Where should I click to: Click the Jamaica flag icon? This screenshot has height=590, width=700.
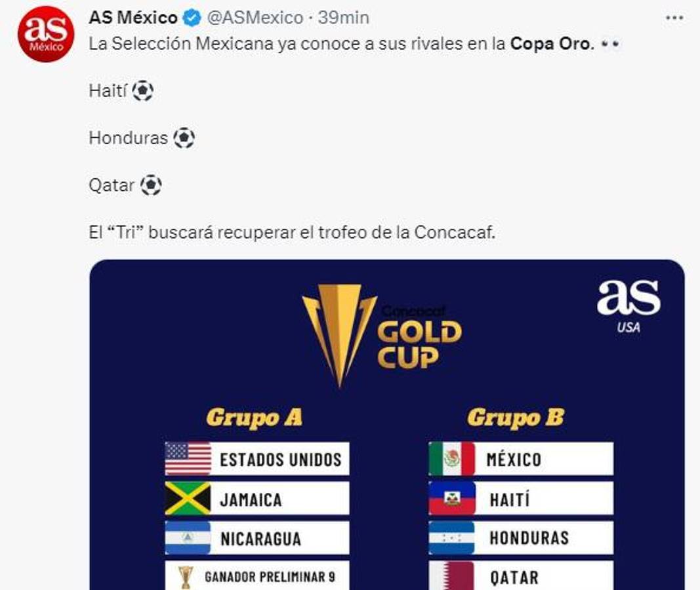(x=188, y=498)
